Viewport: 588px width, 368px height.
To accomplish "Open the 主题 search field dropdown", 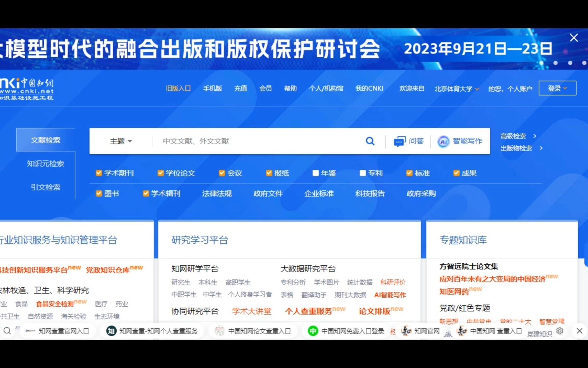I will (121, 141).
